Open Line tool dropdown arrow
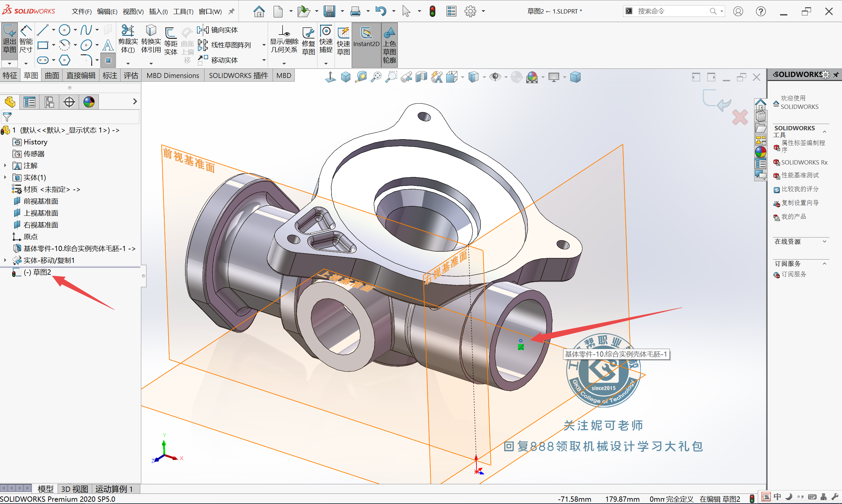The width and height of the screenshot is (842, 504). [53, 30]
